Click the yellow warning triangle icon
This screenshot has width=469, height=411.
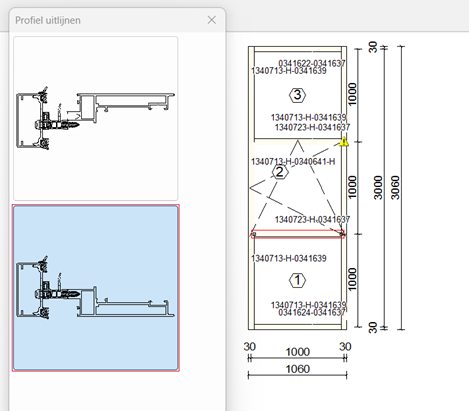point(344,143)
